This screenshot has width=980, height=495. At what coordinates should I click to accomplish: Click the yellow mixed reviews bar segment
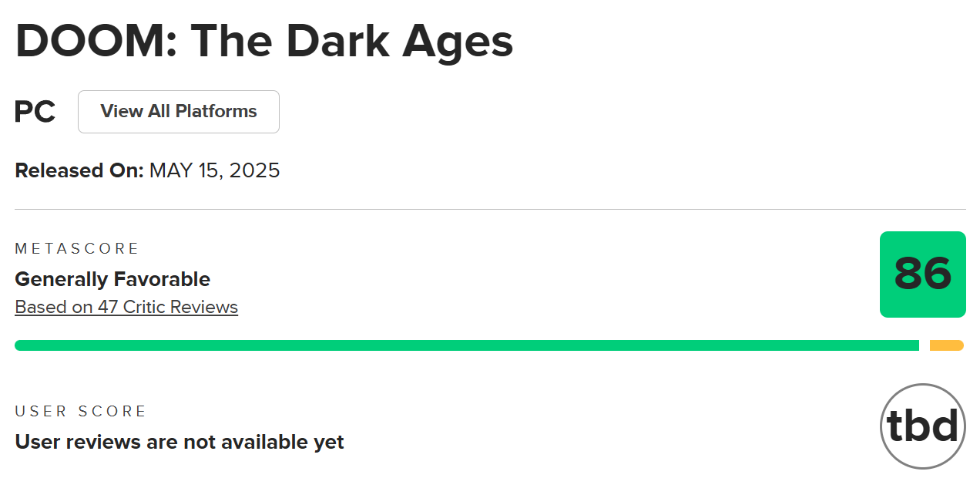(x=947, y=345)
